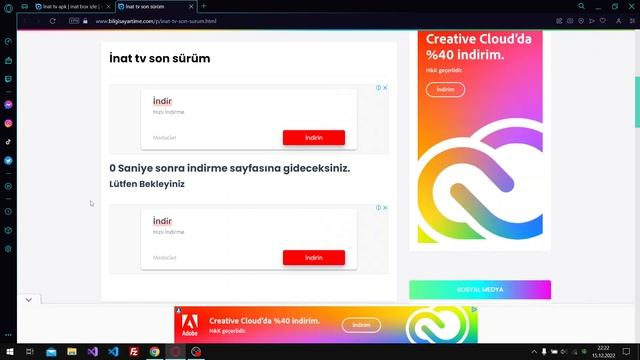Open Instagram in the sidebar
The image size is (640, 360).
8,123
